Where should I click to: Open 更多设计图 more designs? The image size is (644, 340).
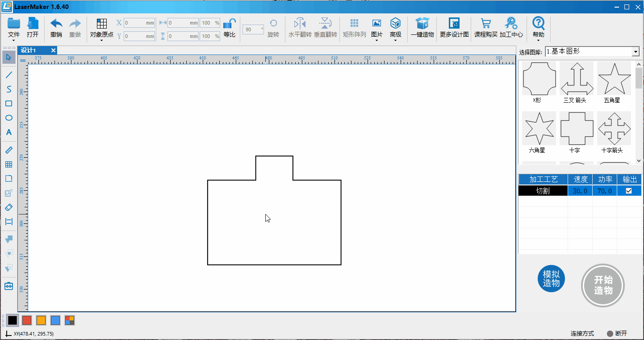pyautogui.click(x=454, y=28)
